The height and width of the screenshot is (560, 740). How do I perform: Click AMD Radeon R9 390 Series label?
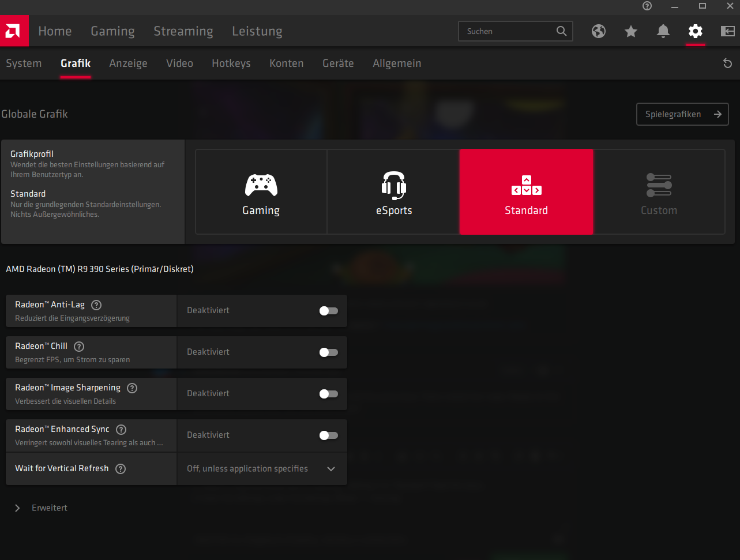click(x=100, y=269)
